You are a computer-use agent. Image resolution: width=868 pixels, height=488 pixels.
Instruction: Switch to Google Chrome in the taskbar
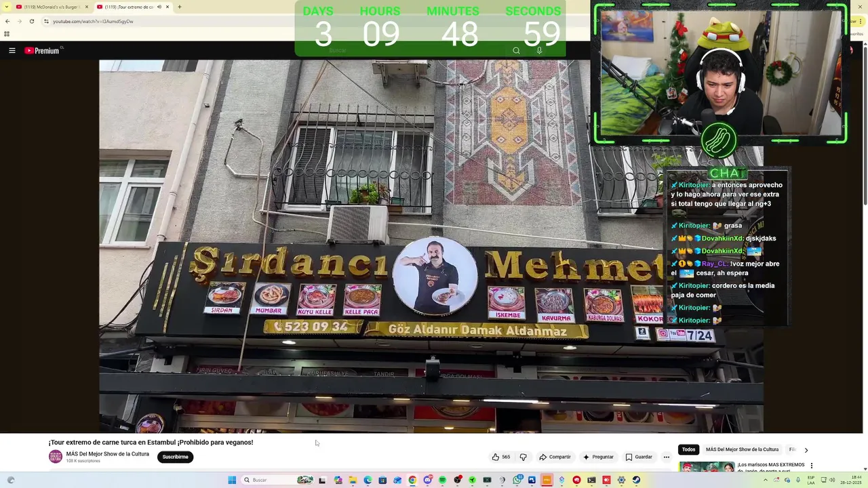[412, 480]
